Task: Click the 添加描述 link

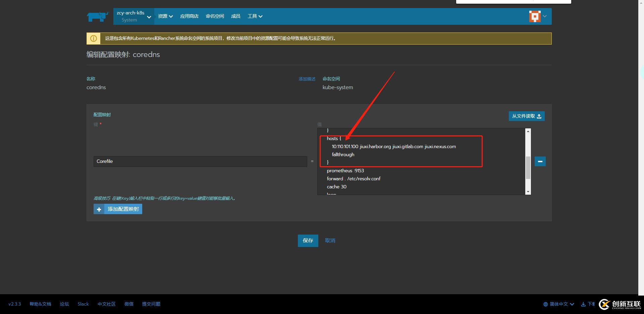Action: [307, 79]
